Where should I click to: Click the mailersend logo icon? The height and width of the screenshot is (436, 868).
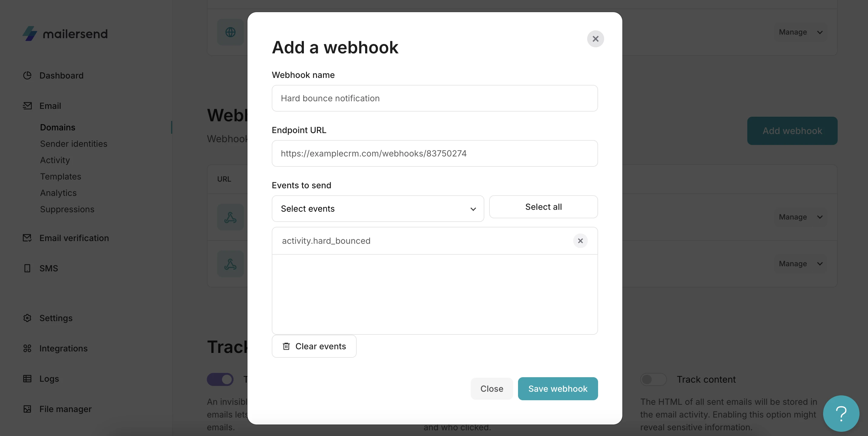(30, 34)
